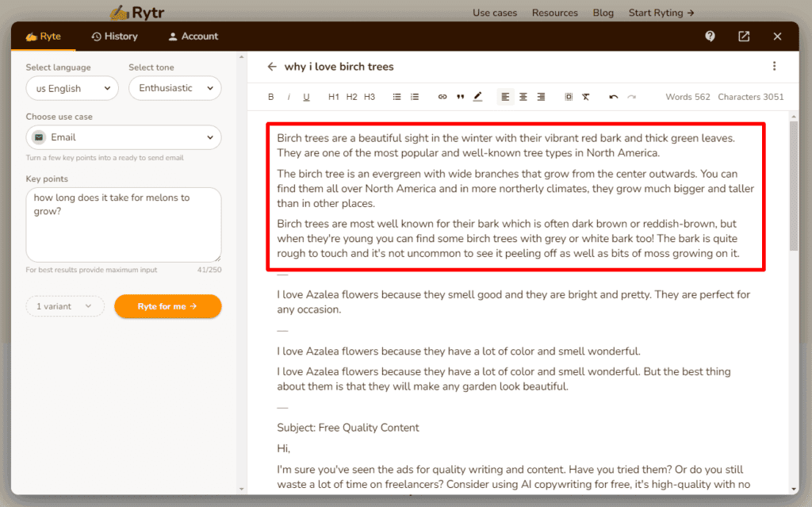
Task: Focus the Key points text area
Action: [x=124, y=225]
